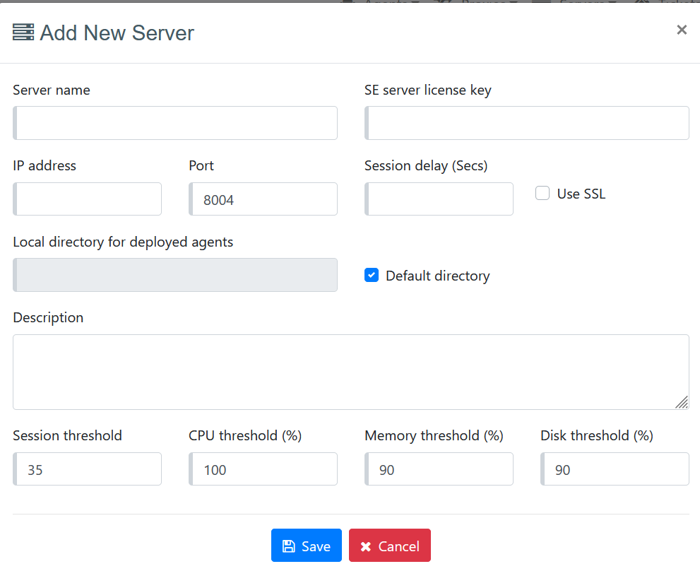Click the Port field showing 8004
The image size is (700, 588).
coord(263,199)
